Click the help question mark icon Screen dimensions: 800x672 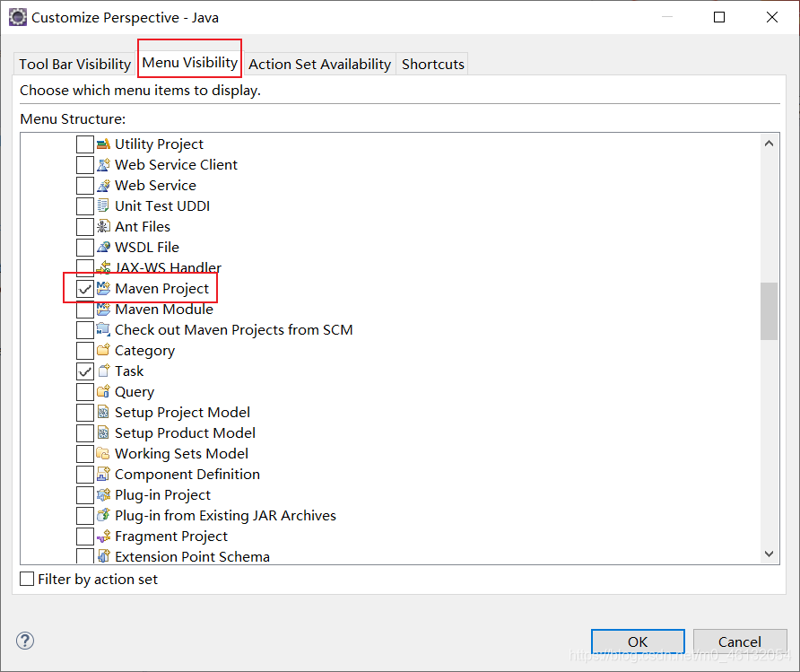tap(25, 641)
